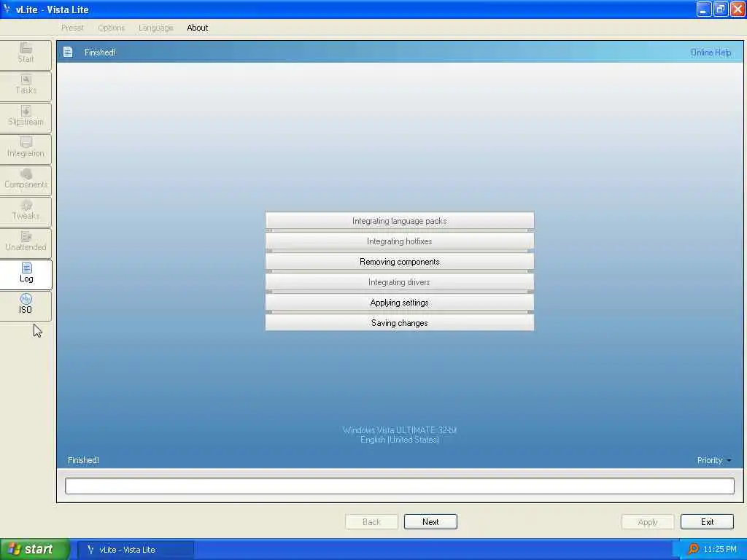Click the Exit button
Screen dimensions: 747x560
point(707,521)
